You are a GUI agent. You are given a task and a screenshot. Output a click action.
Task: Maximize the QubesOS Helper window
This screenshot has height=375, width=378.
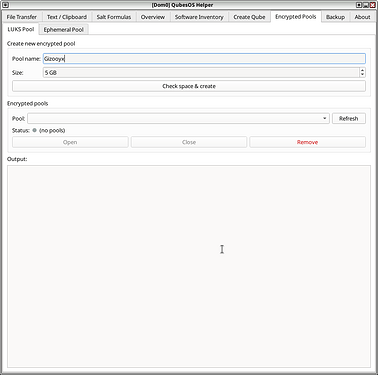(x=359, y=5)
